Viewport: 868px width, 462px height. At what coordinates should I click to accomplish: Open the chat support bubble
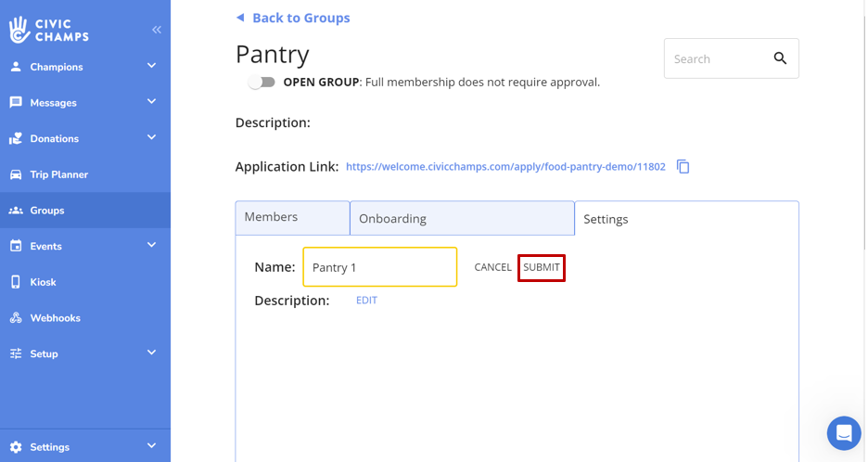(844, 432)
